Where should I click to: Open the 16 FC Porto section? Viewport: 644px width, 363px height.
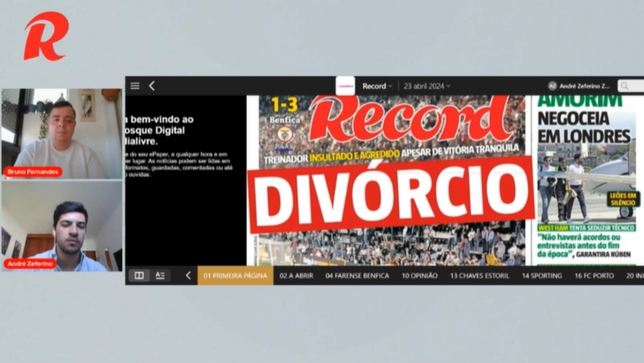click(594, 275)
